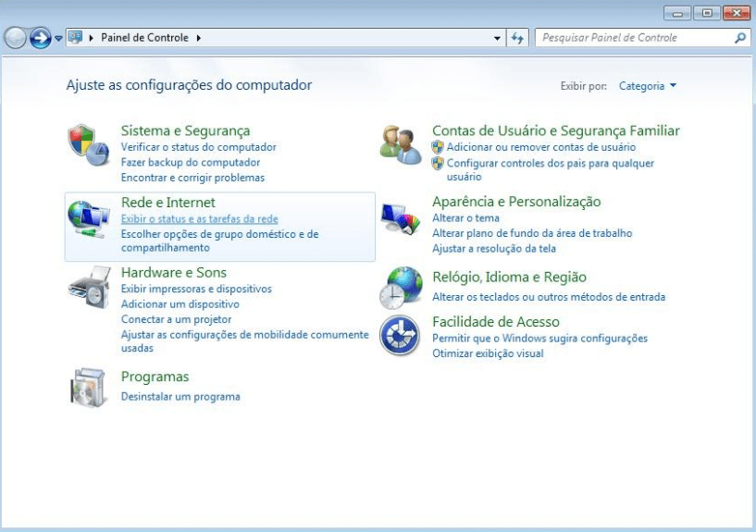Open the Aparência e Personalização monitor icon

tap(400, 218)
